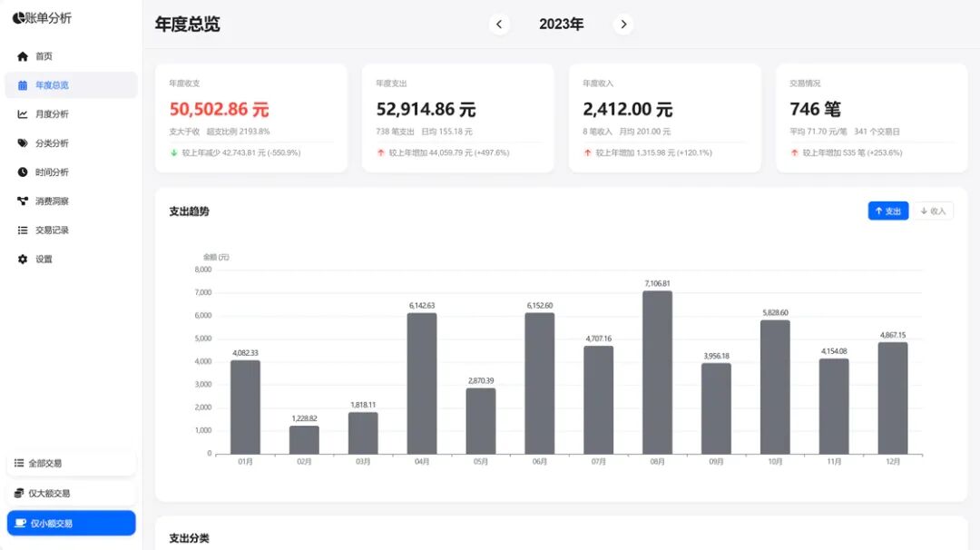
Task: Go to the previous year with left chevron
Action: coord(499,25)
